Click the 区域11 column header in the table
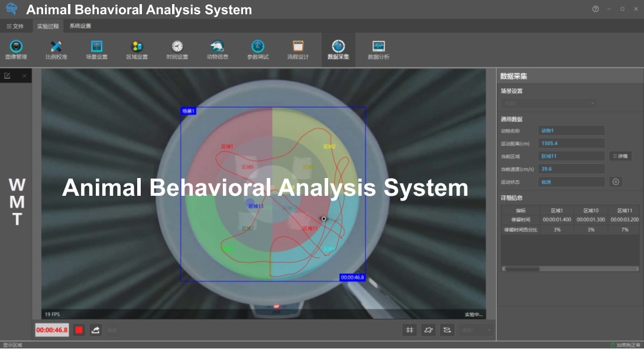The height and width of the screenshot is (349, 644). [624, 210]
